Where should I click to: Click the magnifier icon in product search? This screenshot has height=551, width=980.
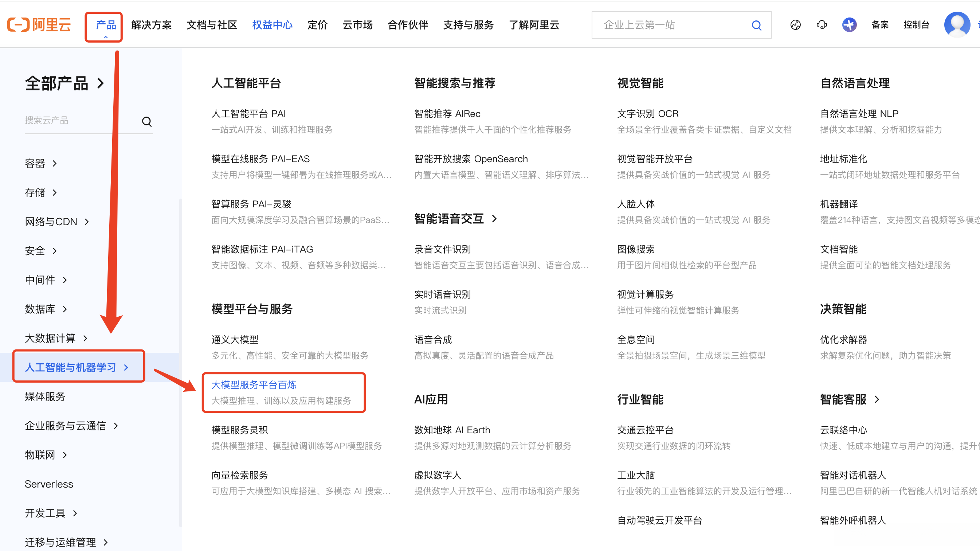click(147, 121)
